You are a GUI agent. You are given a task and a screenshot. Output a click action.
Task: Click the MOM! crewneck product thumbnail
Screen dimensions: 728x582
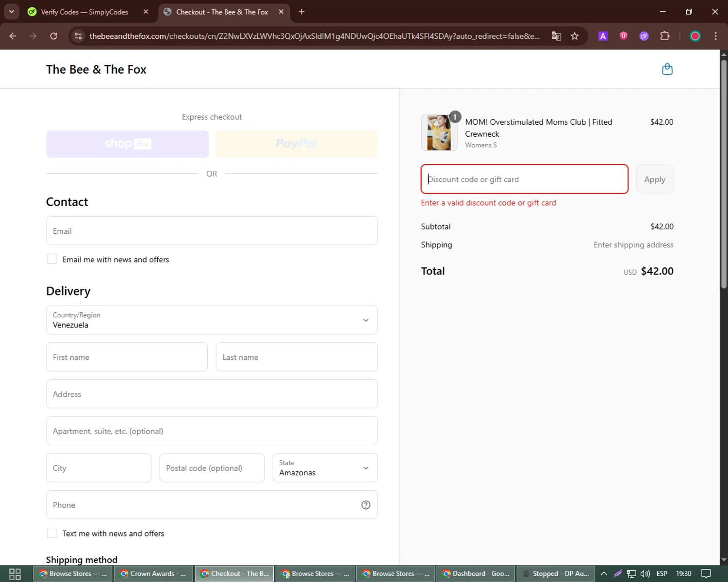439,132
